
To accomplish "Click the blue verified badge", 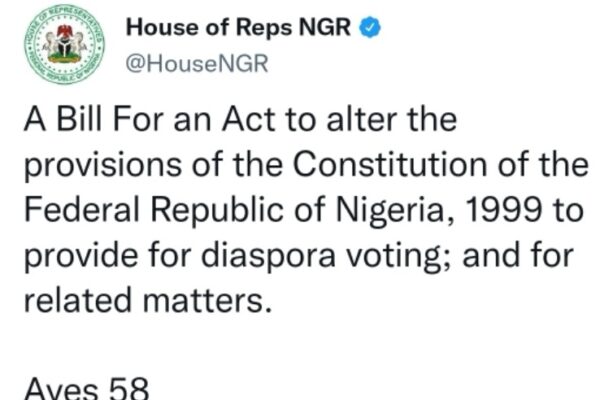I will pos(370,27).
